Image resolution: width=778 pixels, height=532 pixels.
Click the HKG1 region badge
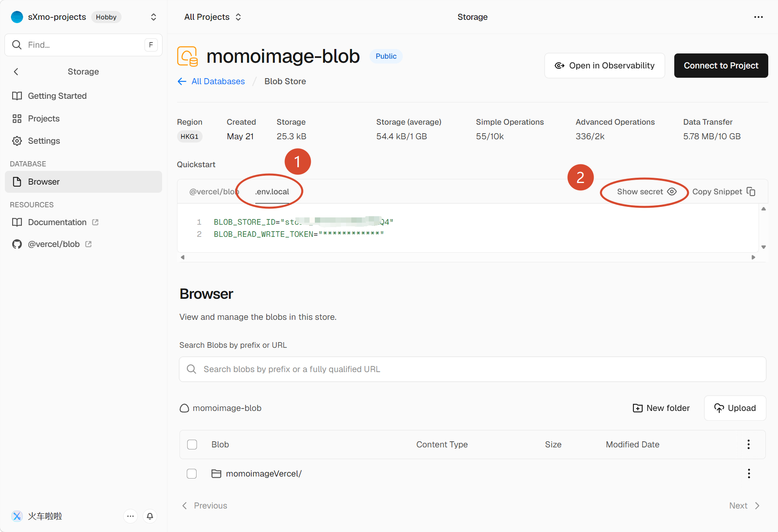coord(190,136)
